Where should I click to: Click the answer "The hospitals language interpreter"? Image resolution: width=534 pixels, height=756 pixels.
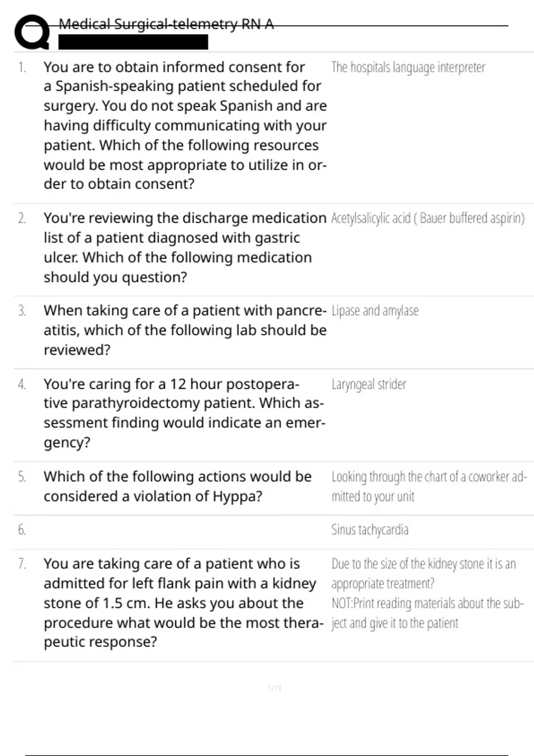click(408, 68)
